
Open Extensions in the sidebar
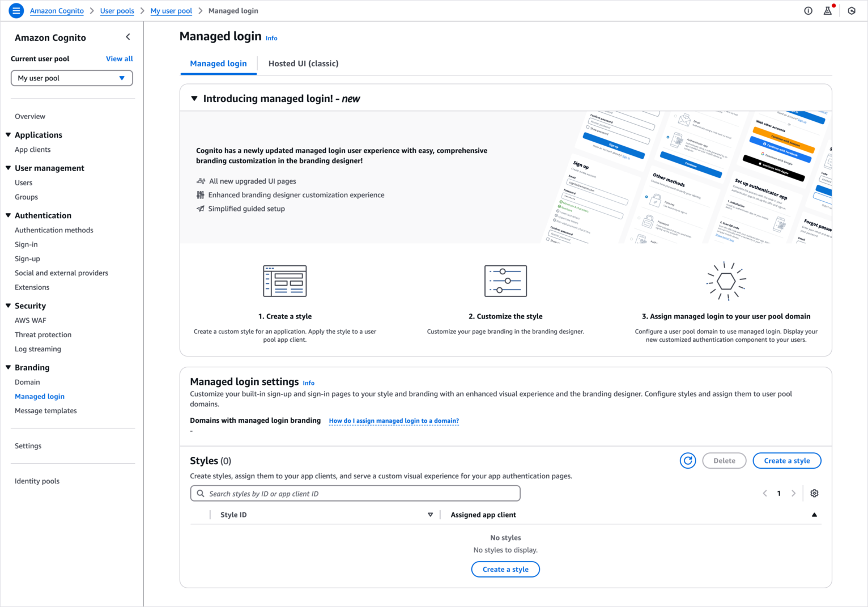pos(32,287)
